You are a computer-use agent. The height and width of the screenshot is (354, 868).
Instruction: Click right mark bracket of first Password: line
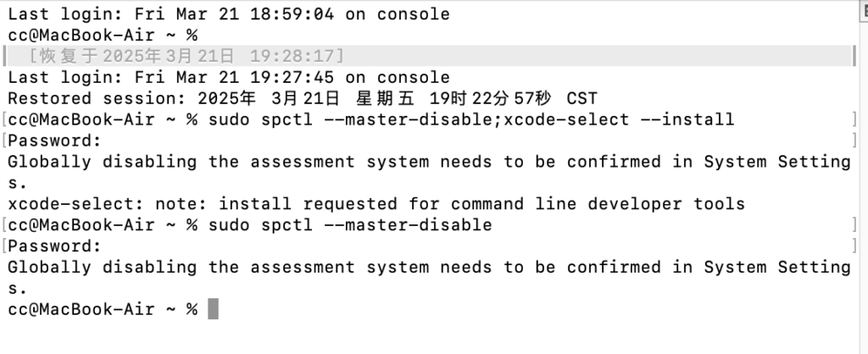coord(854,141)
